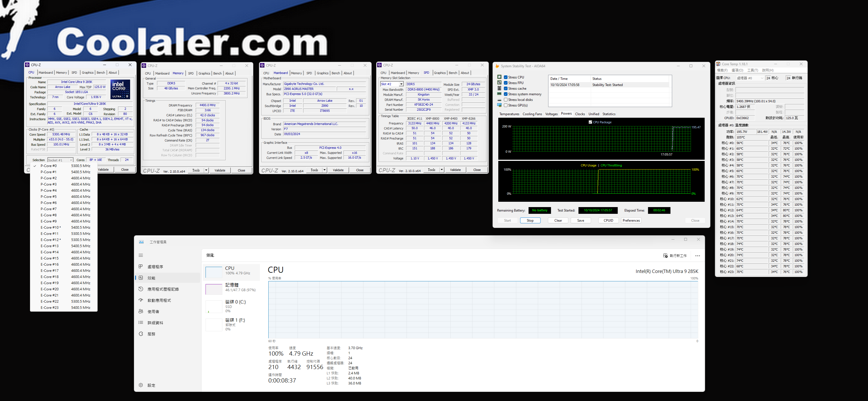Enable the Stress local disks checkbox
Image resolution: width=868 pixels, height=401 pixels.
tap(506, 100)
